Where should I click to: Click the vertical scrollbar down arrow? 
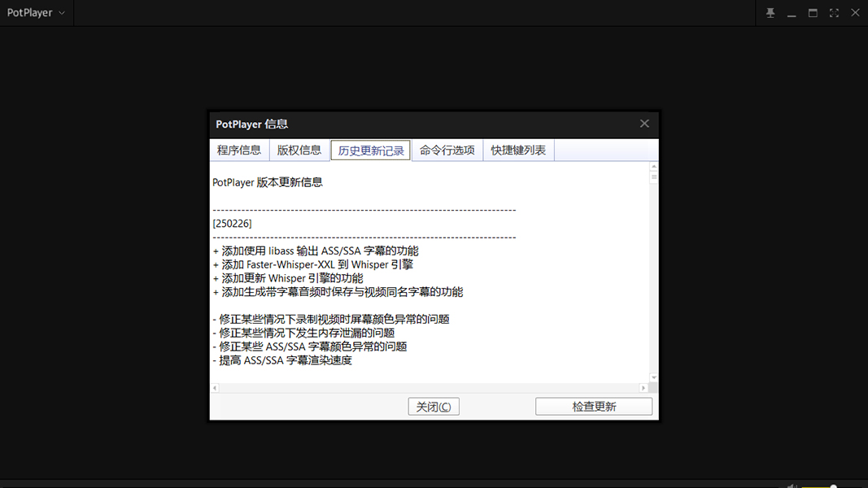point(654,377)
